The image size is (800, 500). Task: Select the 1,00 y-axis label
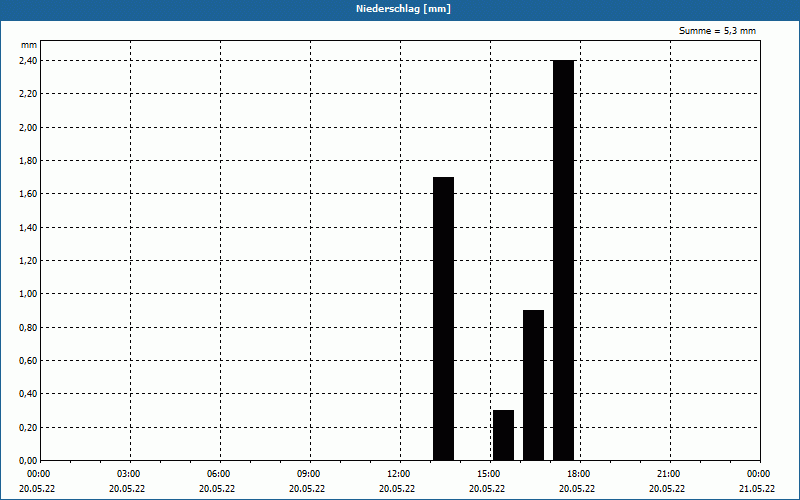(28, 294)
